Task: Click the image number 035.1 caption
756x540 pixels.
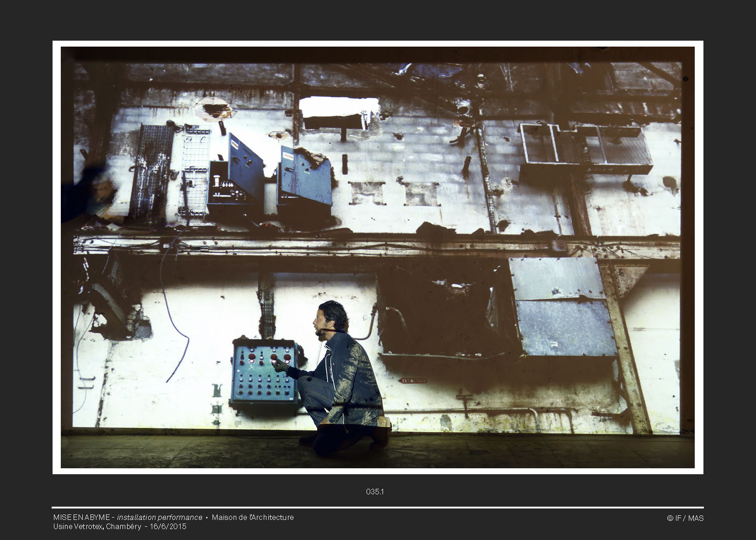Action: pos(375,492)
